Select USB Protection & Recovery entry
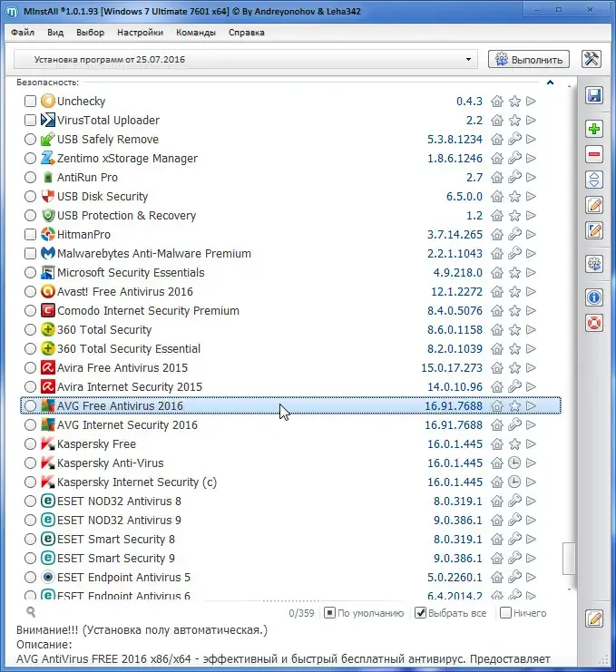The width and height of the screenshot is (616, 672). (x=290, y=216)
